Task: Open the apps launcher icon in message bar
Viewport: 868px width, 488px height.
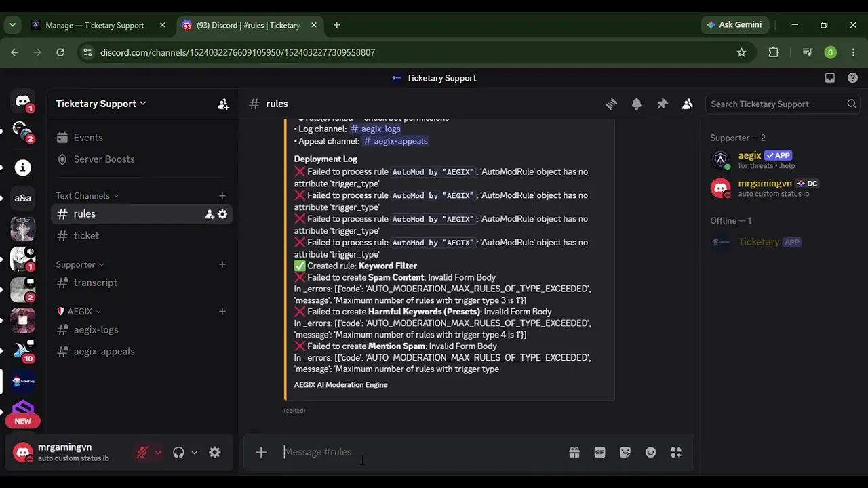Action: tap(676, 452)
